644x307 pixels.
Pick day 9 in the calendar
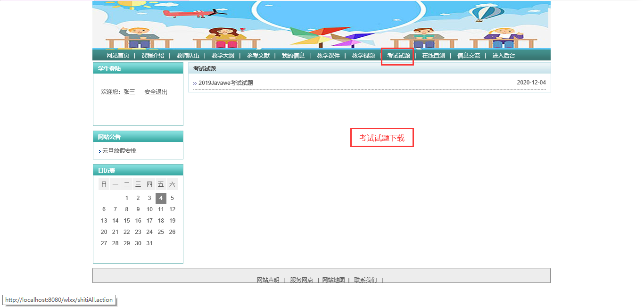(x=138, y=209)
